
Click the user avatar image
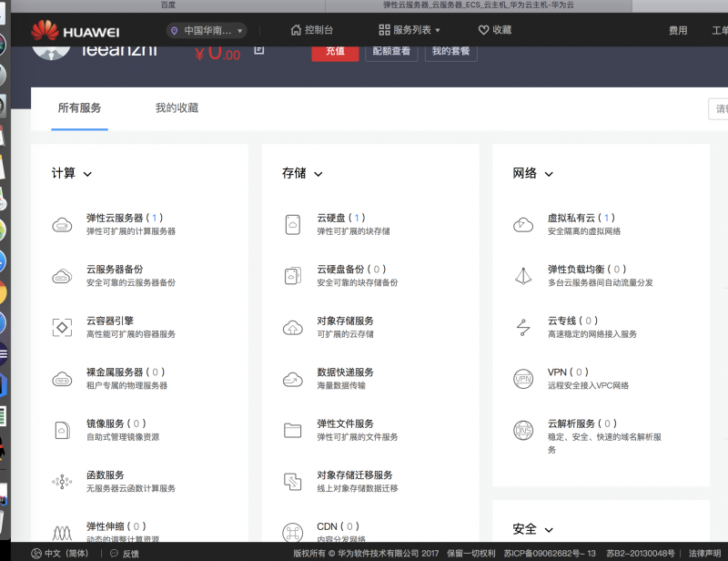[51, 53]
